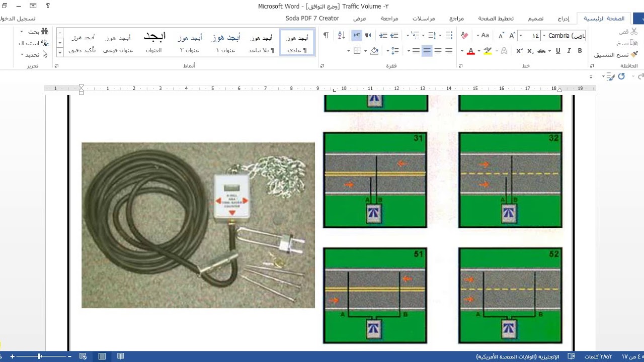
Task: Open the Paragraph (فقرة) dialog launcher
Action: [322, 66]
